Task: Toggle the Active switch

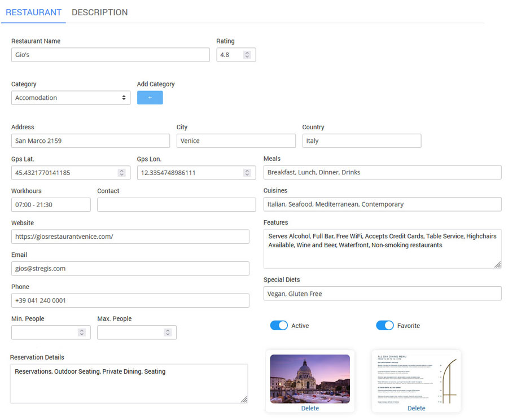Action: point(279,326)
